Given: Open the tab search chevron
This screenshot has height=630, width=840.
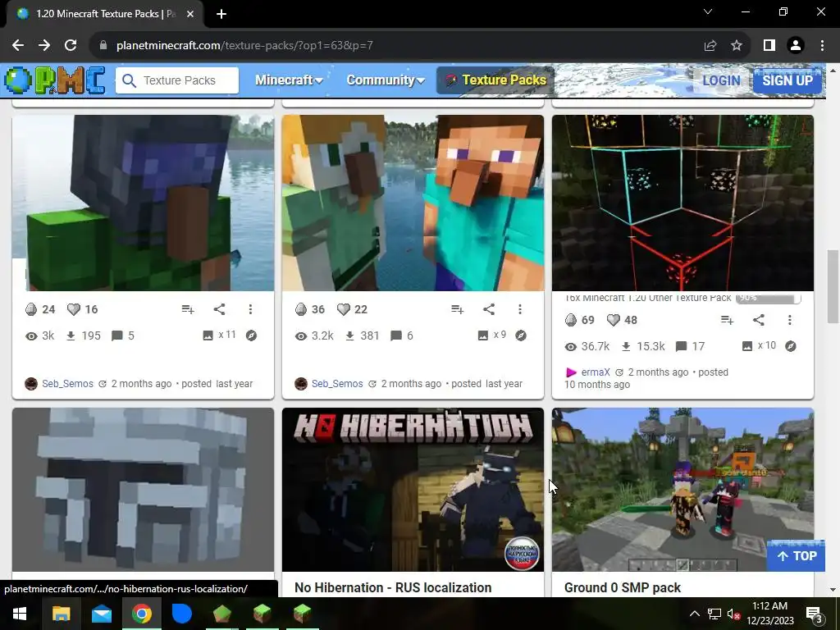Looking at the screenshot, I should (x=708, y=11).
